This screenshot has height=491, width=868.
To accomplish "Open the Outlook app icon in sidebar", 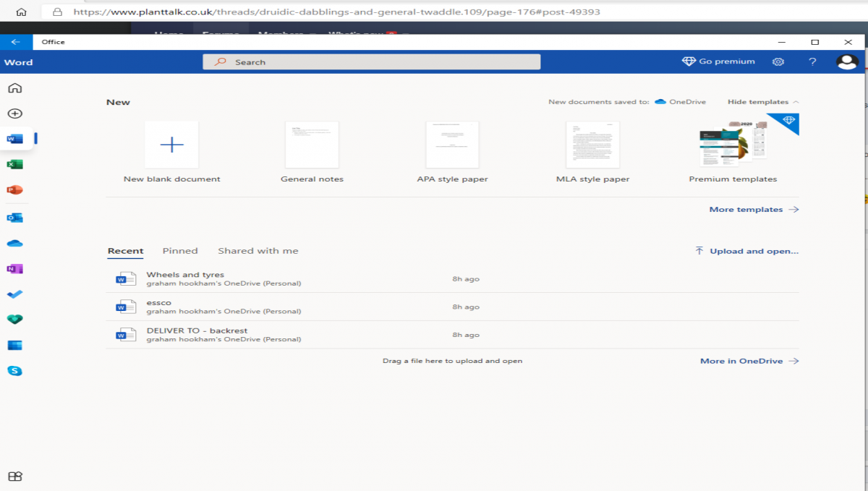I will tap(14, 217).
